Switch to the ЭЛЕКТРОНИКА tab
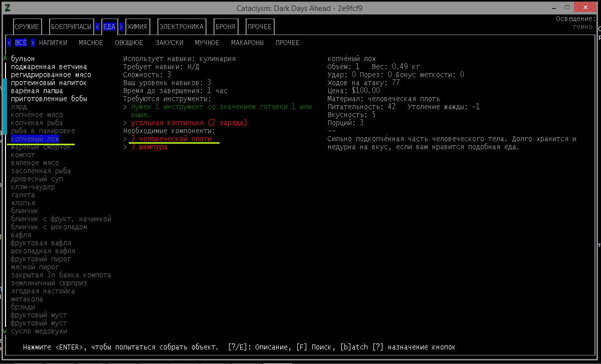This screenshot has height=364, width=601. click(181, 27)
